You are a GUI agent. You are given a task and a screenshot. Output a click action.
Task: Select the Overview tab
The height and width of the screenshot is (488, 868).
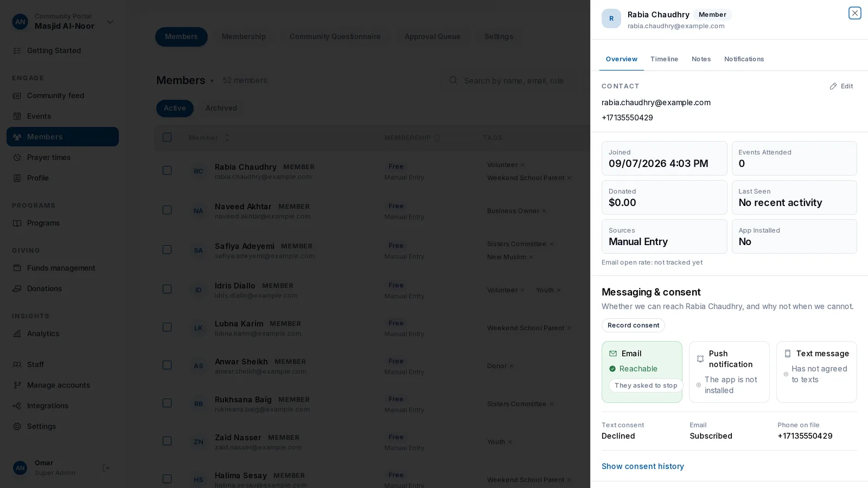pyautogui.click(x=622, y=59)
